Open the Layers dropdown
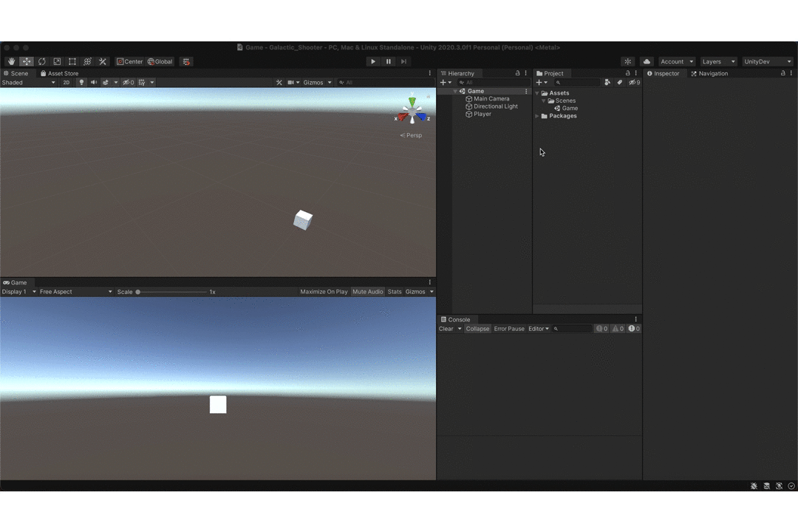This screenshot has width=798, height=532. 719,61
